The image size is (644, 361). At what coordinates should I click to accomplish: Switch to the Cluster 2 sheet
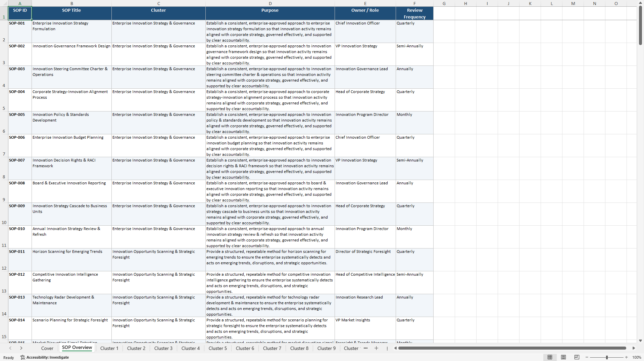pyautogui.click(x=136, y=348)
